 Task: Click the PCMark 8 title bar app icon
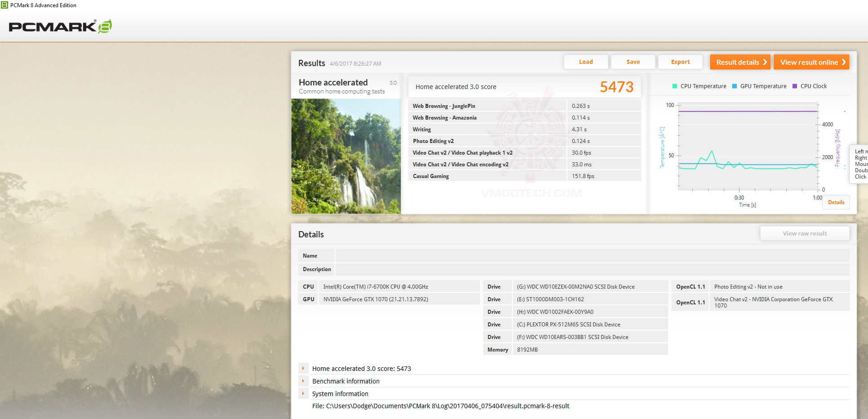click(x=4, y=5)
